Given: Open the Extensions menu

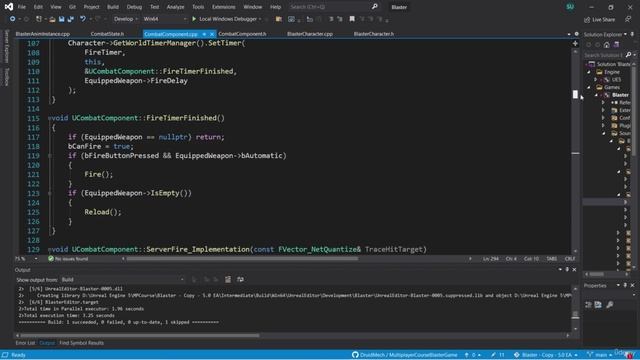Looking at the screenshot, I should [x=224, y=7].
